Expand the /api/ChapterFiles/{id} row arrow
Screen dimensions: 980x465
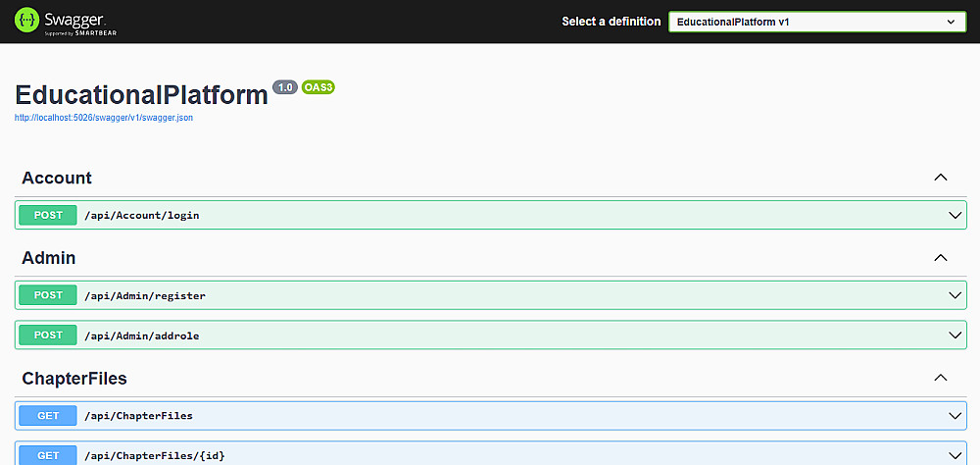pos(955,455)
